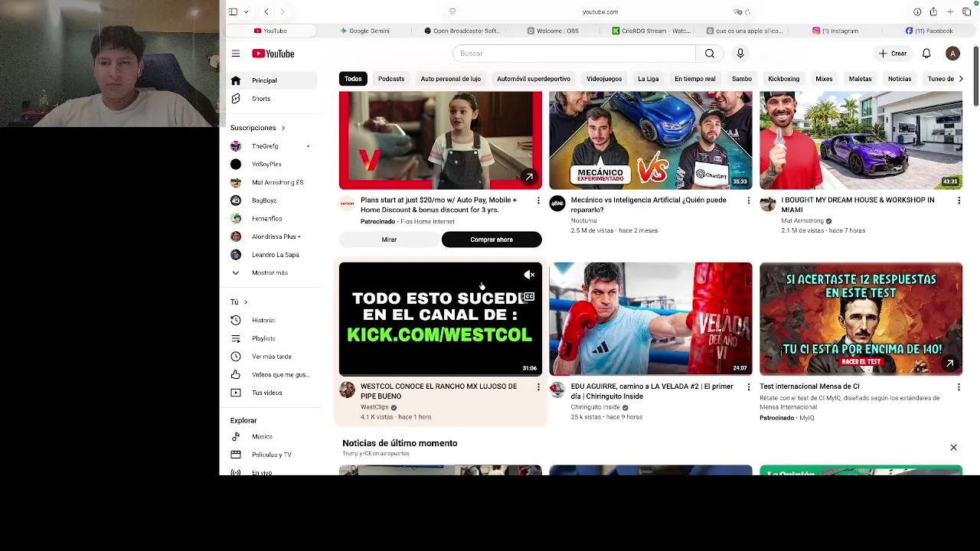
Task: Select the Podcasts filter chip
Action: click(391, 79)
